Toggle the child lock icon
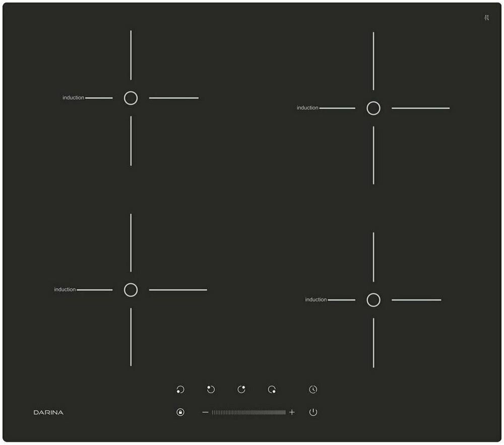Viewport: 504px width, 445px height. click(180, 412)
